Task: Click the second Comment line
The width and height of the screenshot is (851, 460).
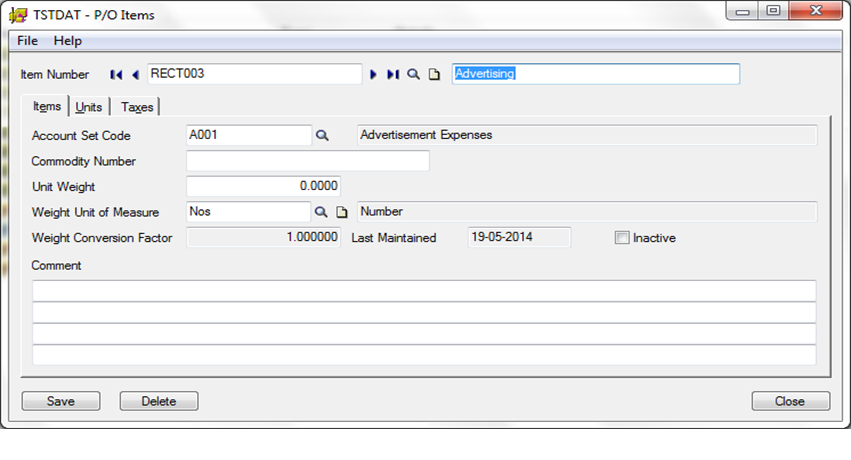Action: click(424, 312)
